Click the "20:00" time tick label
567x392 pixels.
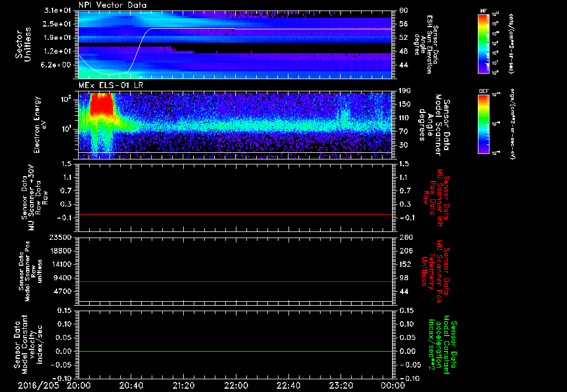pyautogui.click(x=79, y=386)
